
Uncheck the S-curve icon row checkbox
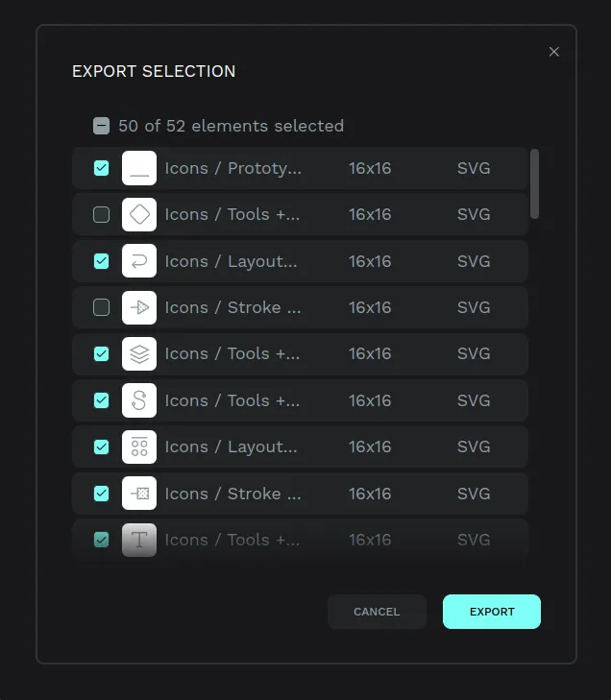coord(101,400)
